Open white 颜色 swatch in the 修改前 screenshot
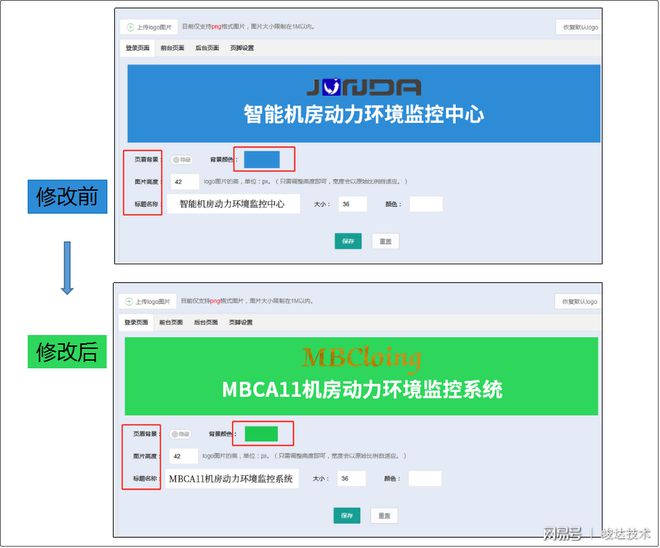 coord(426,204)
